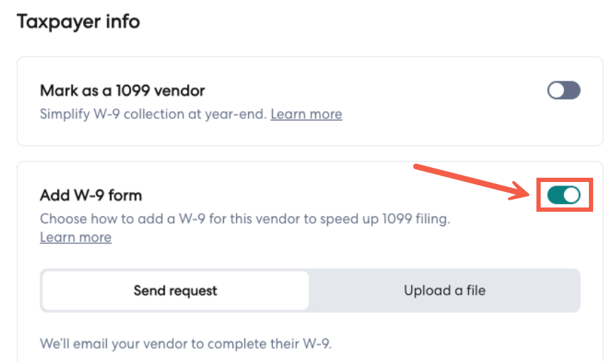608x364 pixels.
Task: Click the We'll email your vendor message
Action: coord(185,345)
